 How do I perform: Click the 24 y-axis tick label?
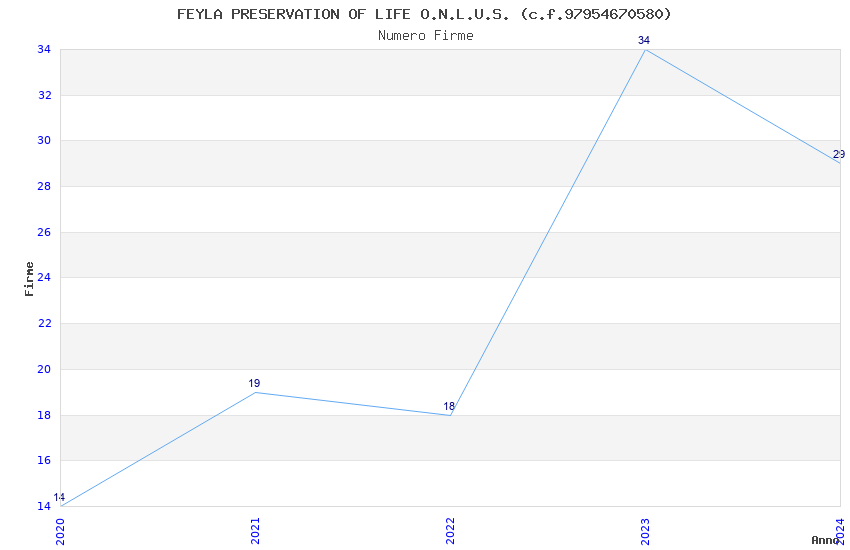(44, 278)
